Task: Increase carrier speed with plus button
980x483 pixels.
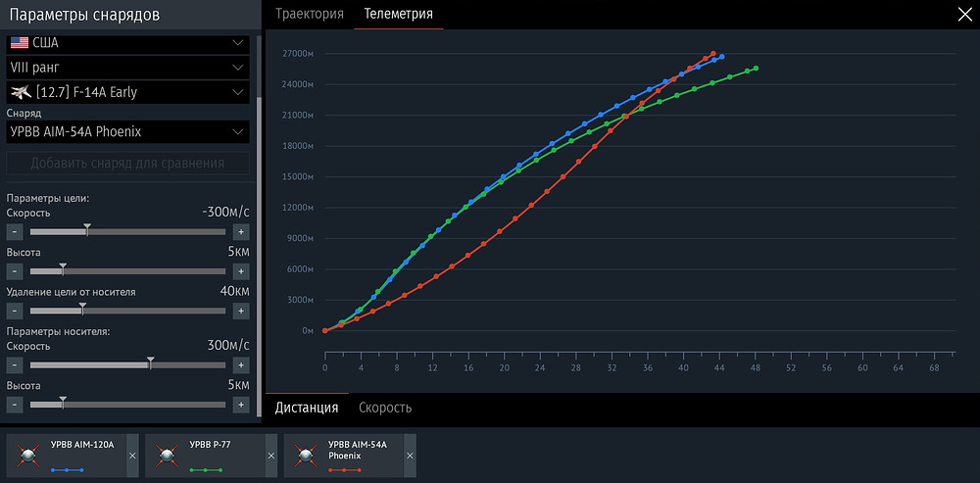Action: 241,364
